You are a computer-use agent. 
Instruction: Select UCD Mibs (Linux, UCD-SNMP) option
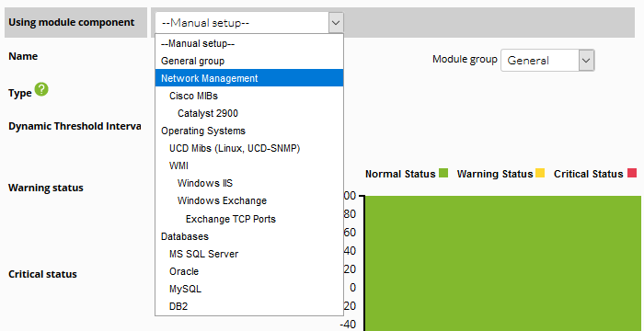249,148
